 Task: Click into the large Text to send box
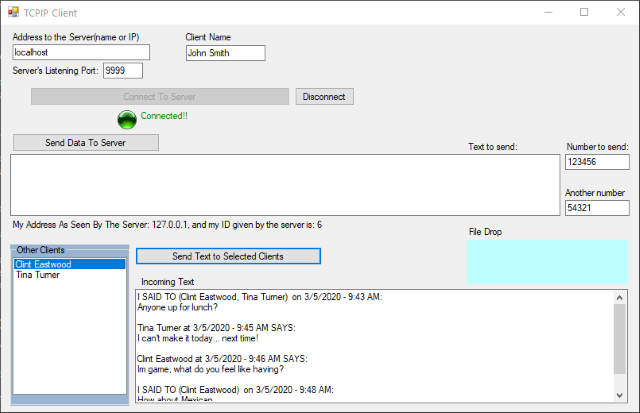click(x=284, y=184)
